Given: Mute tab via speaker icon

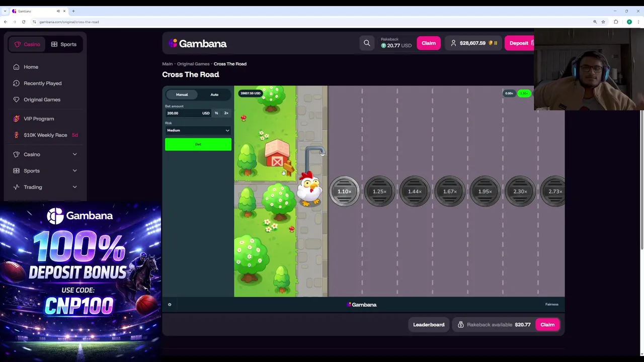Looking at the screenshot, I should [x=58, y=11].
